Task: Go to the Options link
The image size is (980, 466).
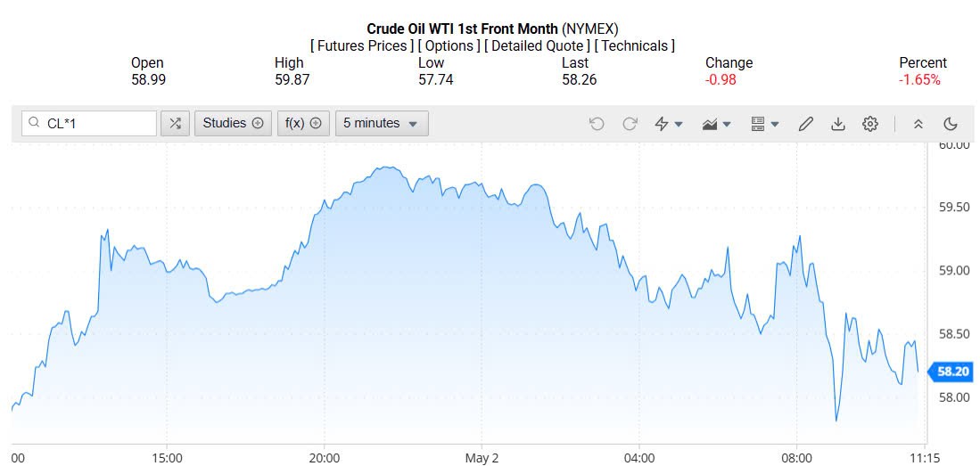Action: [449, 45]
